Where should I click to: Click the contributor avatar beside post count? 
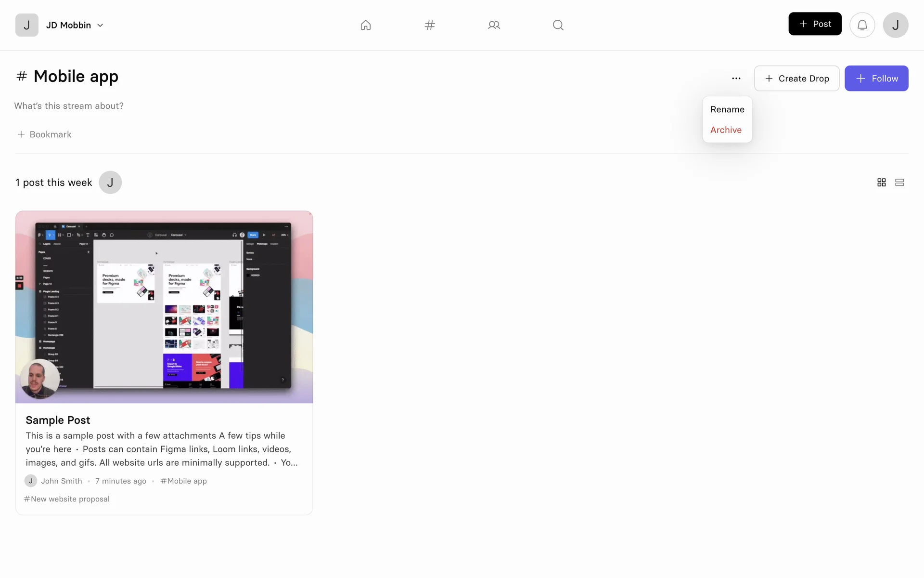tap(110, 183)
